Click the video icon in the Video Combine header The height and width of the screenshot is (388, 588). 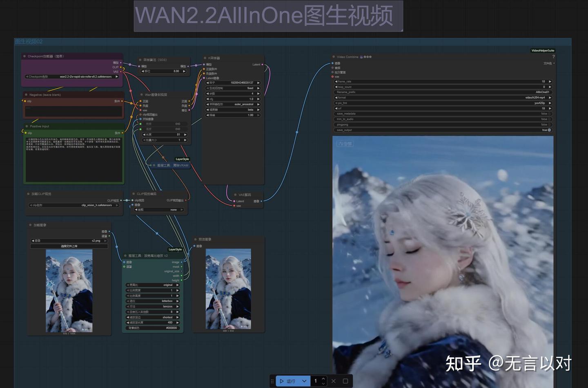[361, 57]
